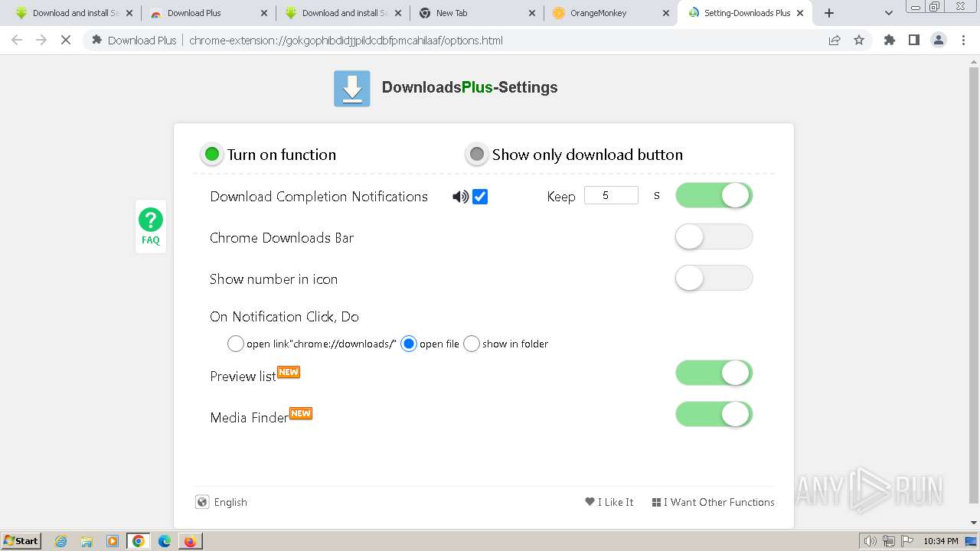This screenshot has width=980, height=551.
Task: Share this page via address bar icon
Action: 835,40
